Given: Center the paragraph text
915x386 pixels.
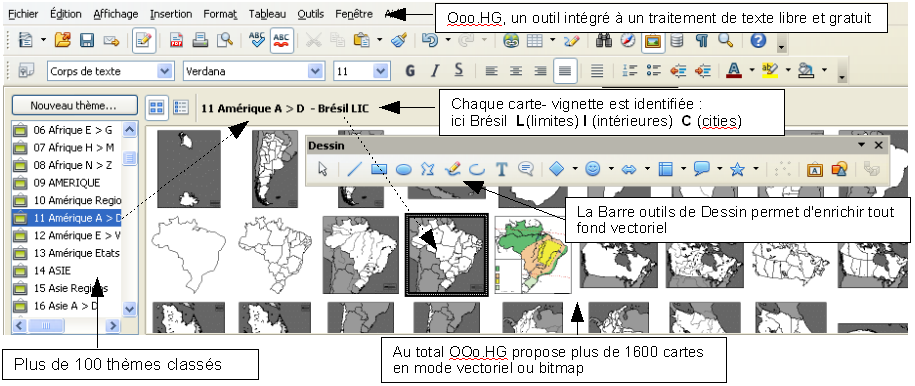Looking at the screenshot, I should [516, 71].
